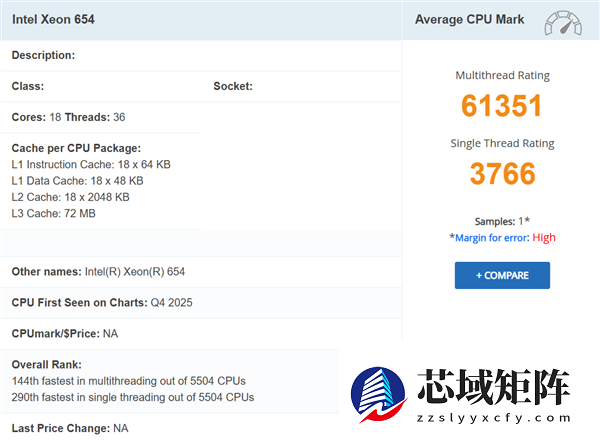Click the Description: label
This screenshot has height=440, width=600.
point(43,55)
